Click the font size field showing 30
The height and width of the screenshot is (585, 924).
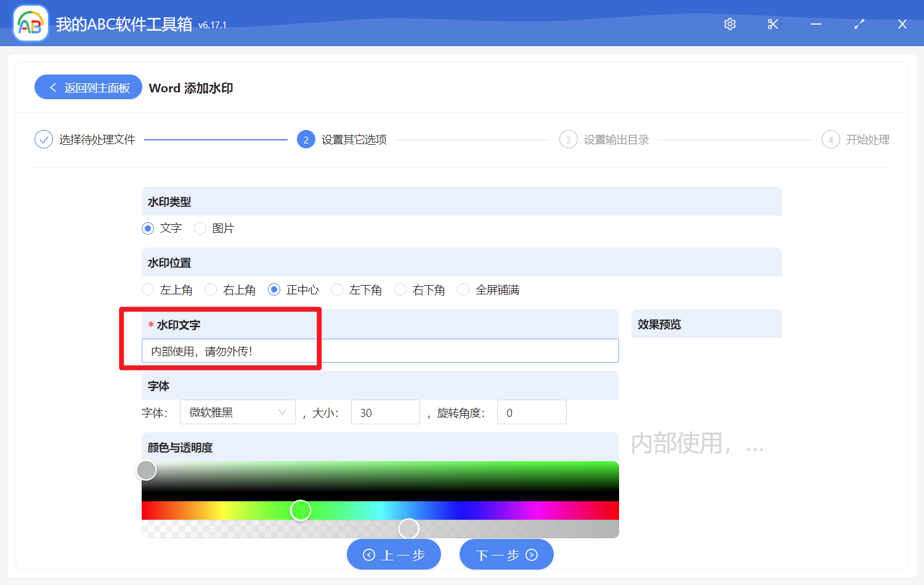click(385, 412)
